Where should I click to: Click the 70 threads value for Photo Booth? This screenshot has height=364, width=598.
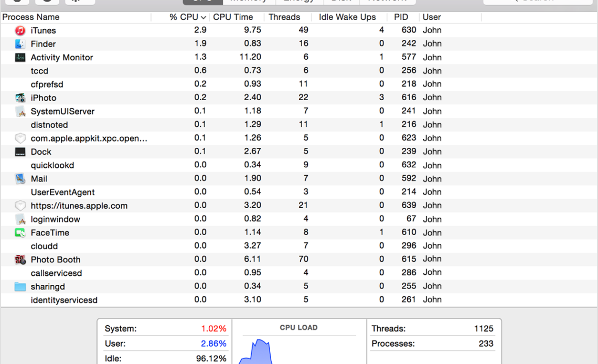[x=303, y=259]
